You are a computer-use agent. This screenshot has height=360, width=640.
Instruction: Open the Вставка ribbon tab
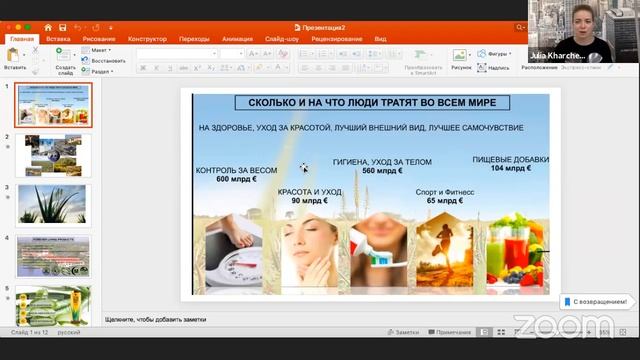coord(58,39)
